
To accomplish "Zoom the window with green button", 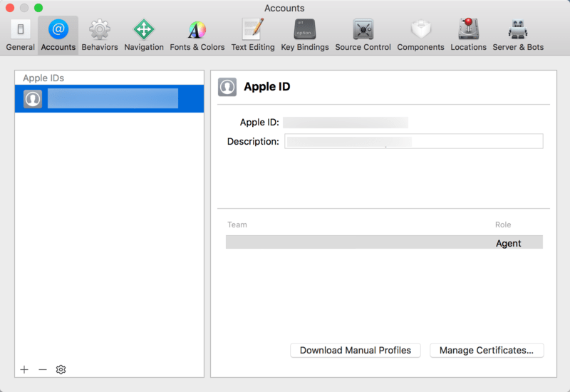I will [x=38, y=8].
